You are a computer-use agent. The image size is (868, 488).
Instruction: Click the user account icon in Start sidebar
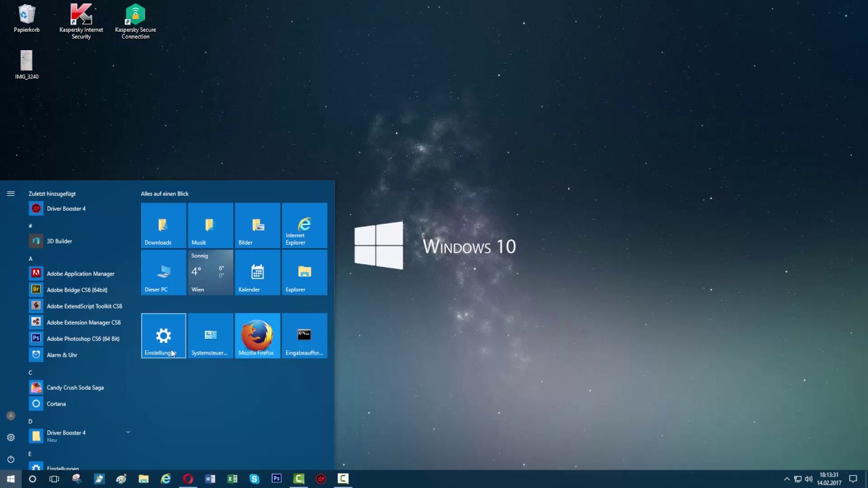tap(11, 415)
